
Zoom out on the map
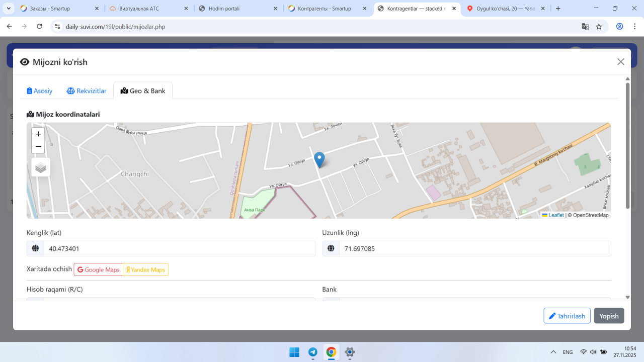tap(38, 147)
